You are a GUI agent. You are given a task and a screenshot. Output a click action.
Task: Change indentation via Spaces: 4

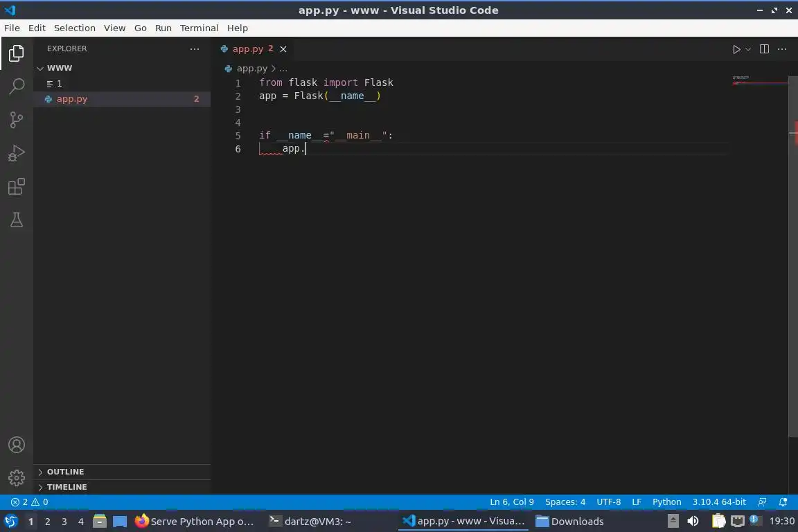point(565,502)
